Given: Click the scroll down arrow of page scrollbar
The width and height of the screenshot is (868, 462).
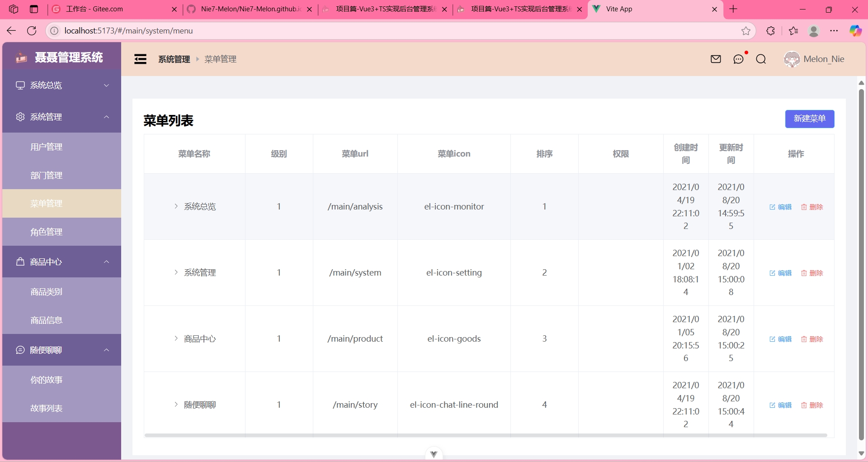Looking at the screenshot, I should tap(861, 453).
